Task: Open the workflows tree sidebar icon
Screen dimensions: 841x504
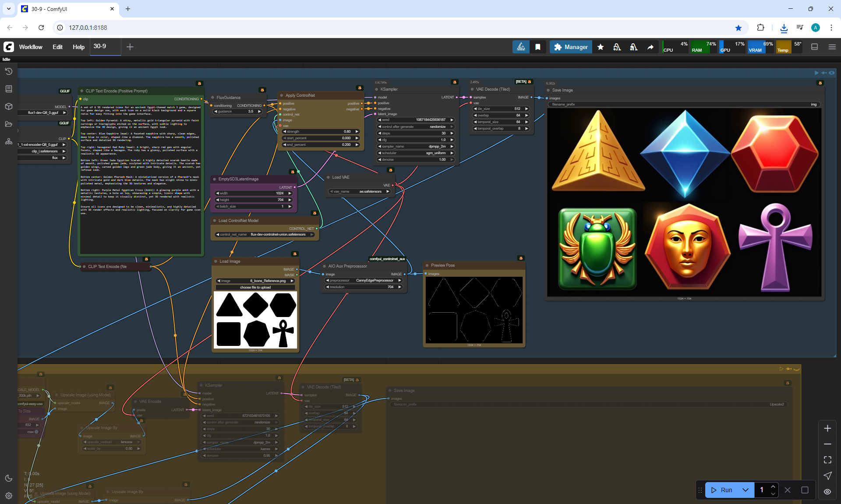Action: tap(8, 141)
